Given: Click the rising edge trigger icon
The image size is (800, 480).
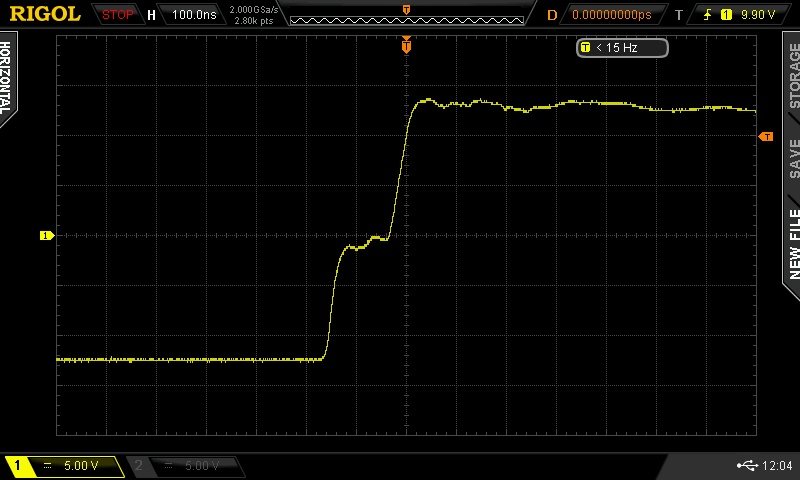Looking at the screenshot, I should (707, 15).
